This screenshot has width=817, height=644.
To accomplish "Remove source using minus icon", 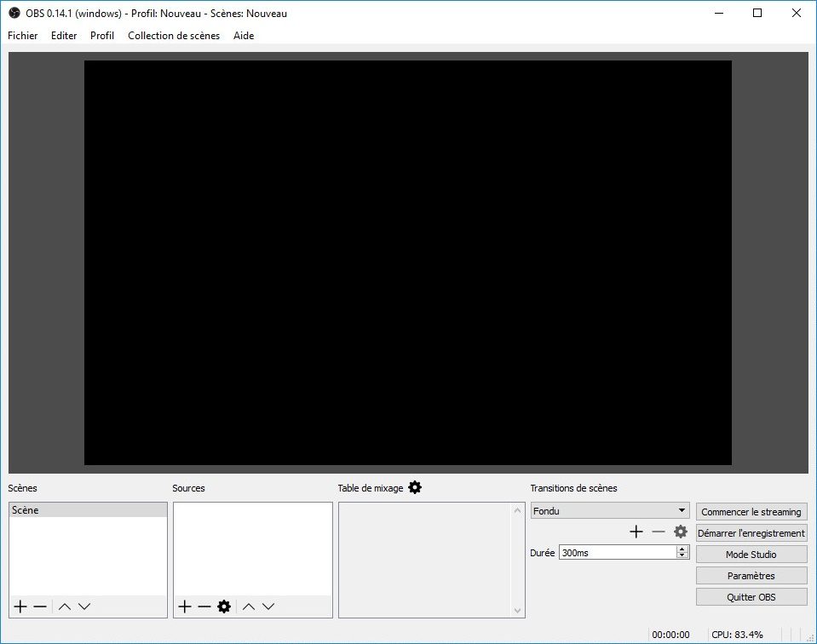I will [204, 607].
